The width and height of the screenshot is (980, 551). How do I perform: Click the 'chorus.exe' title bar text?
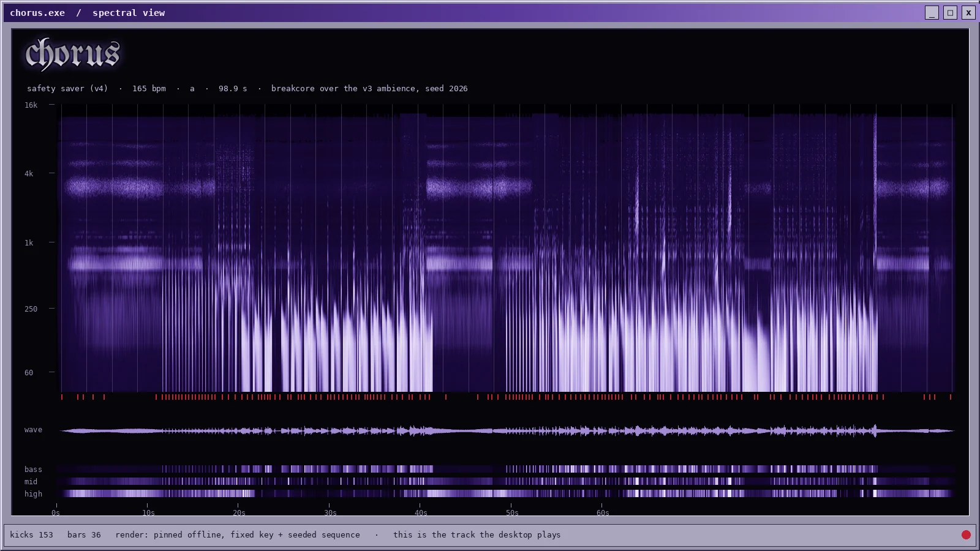pyautogui.click(x=37, y=12)
